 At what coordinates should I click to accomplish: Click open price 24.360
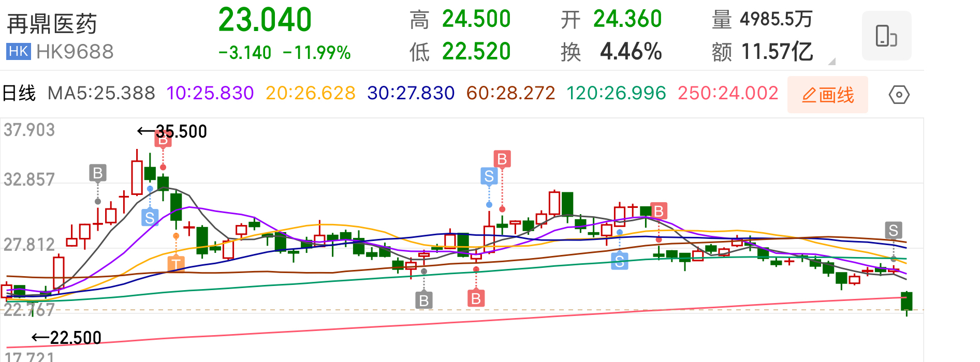[x=627, y=19]
